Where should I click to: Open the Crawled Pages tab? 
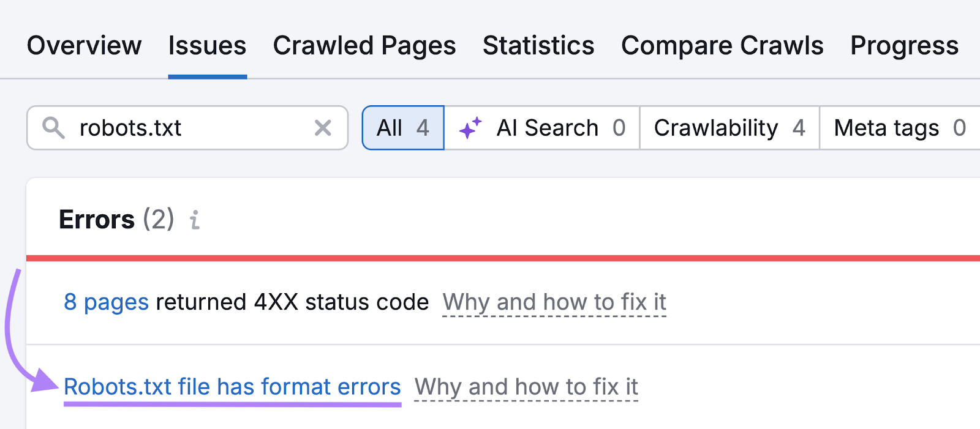[365, 45]
